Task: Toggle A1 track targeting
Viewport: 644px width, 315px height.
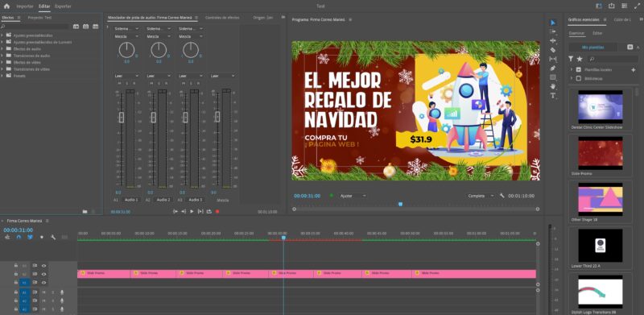Action: (x=24, y=292)
